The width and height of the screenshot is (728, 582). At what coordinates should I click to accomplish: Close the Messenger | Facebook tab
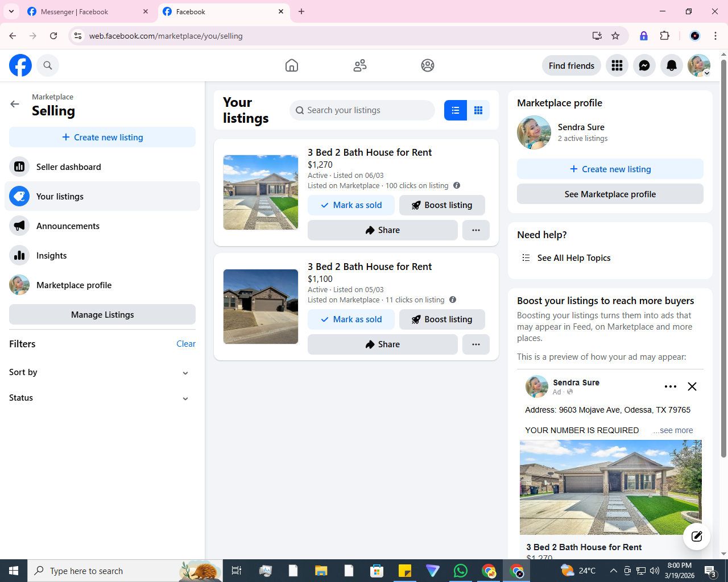(146, 11)
